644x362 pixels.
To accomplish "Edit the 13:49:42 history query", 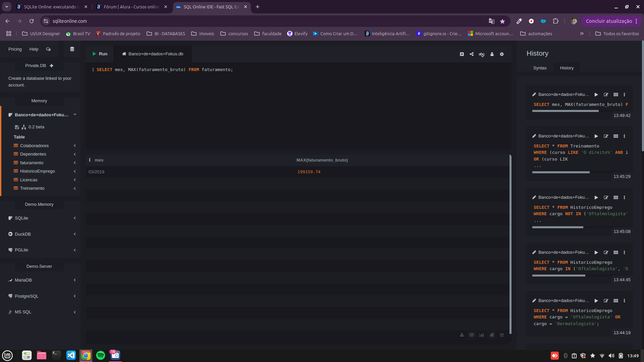I will coord(606,95).
